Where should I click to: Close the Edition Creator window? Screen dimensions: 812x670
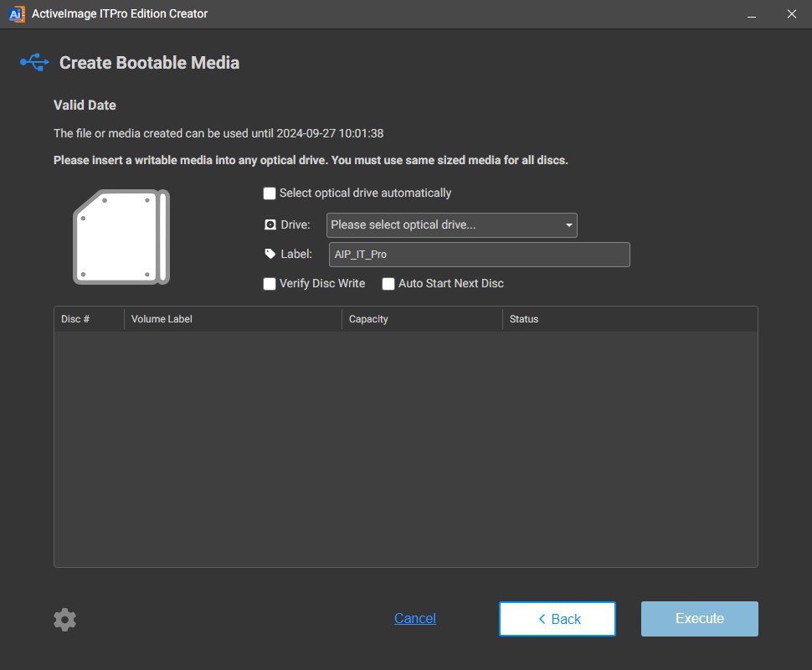pos(791,13)
